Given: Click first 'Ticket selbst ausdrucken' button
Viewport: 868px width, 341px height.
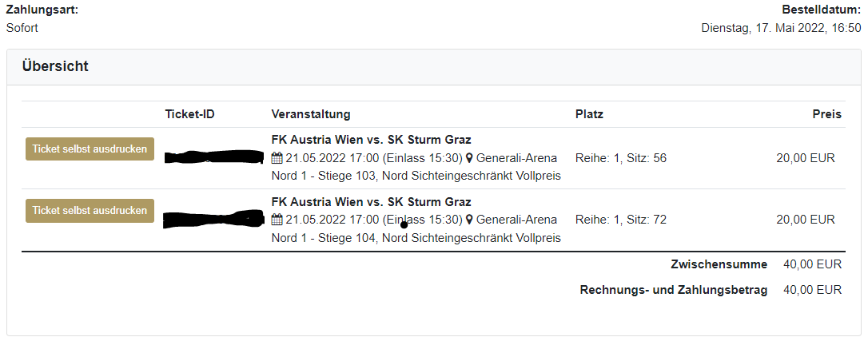Looking at the screenshot, I should (90, 149).
